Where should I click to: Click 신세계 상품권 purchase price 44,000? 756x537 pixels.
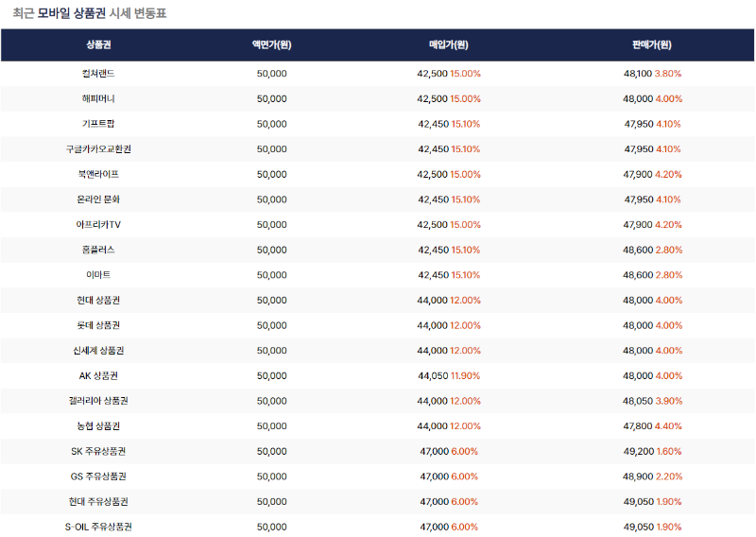[x=433, y=351]
